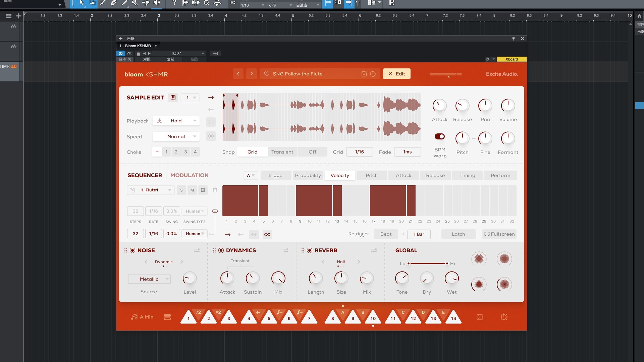Disable the DYNAMICS module power button
The width and height of the screenshot is (644, 362).
click(221, 250)
